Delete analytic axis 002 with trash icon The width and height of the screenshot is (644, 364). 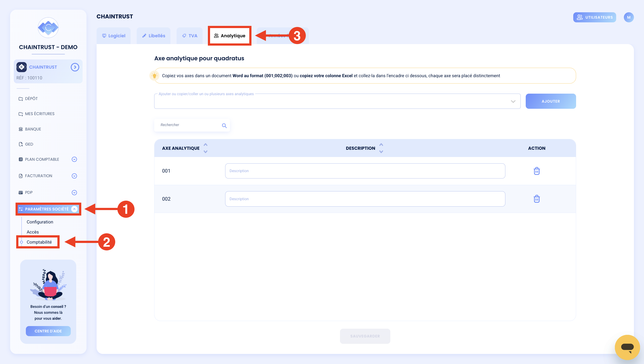point(536,199)
